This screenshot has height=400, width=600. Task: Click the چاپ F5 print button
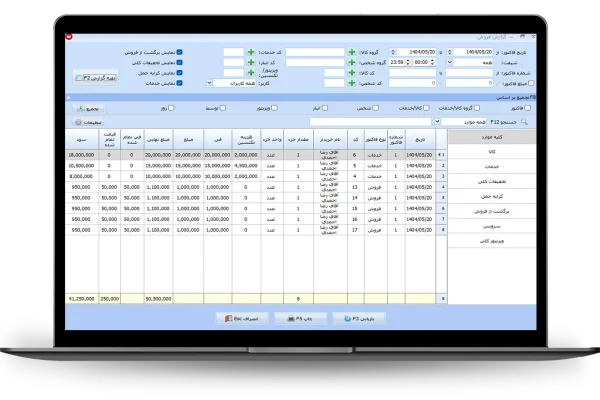300,318
